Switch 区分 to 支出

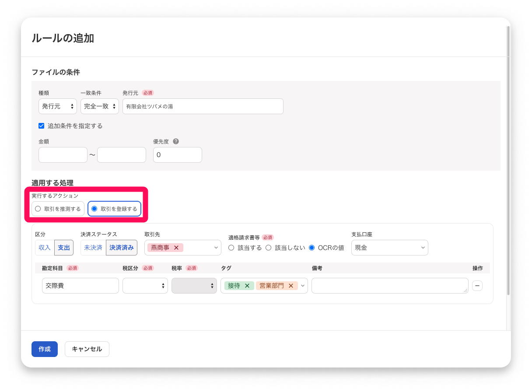[64, 248]
